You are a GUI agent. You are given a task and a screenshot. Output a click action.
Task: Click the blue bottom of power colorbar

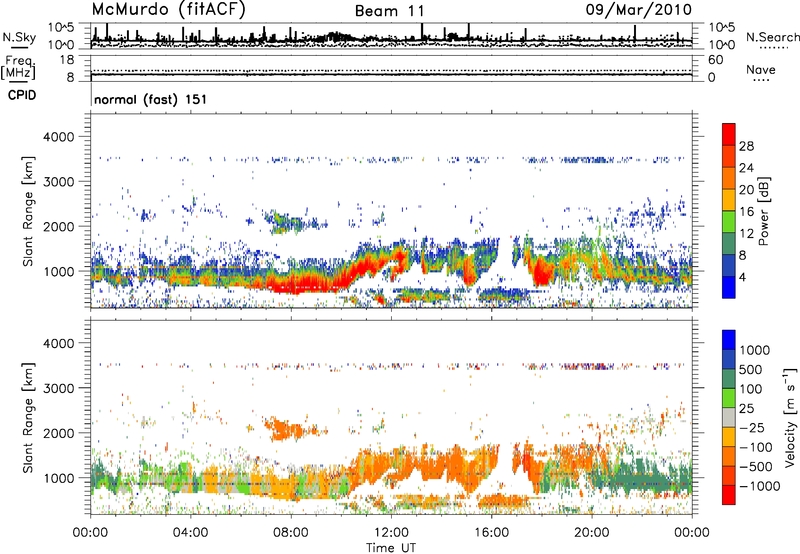pyautogui.click(x=729, y=287)
